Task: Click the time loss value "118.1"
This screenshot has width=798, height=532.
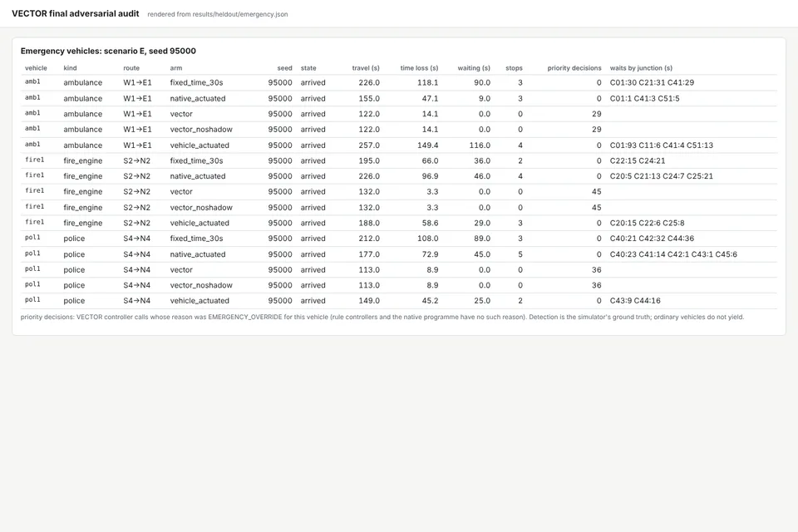Action: click(428, 82)
